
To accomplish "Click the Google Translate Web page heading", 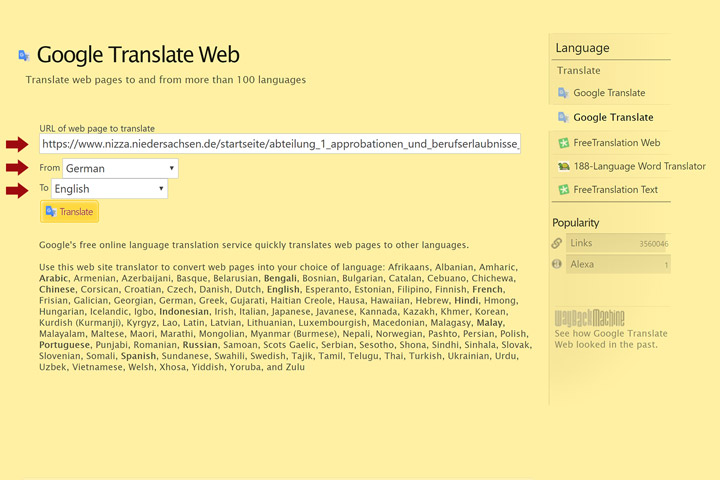I will pos(138,55).
